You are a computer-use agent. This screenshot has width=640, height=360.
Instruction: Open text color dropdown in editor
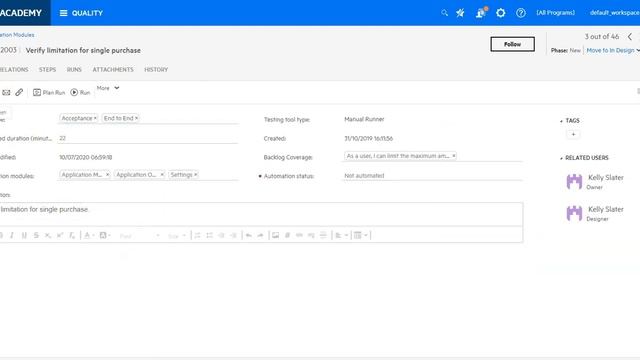pos(89,236)
